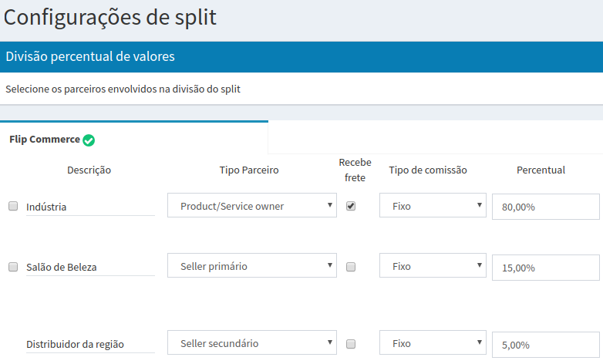The height and width of the screenshot is (364, 603).
Task: Open the Fixo commission dropdown for Distribuidor da região
Action: click(x=433, y=343)
